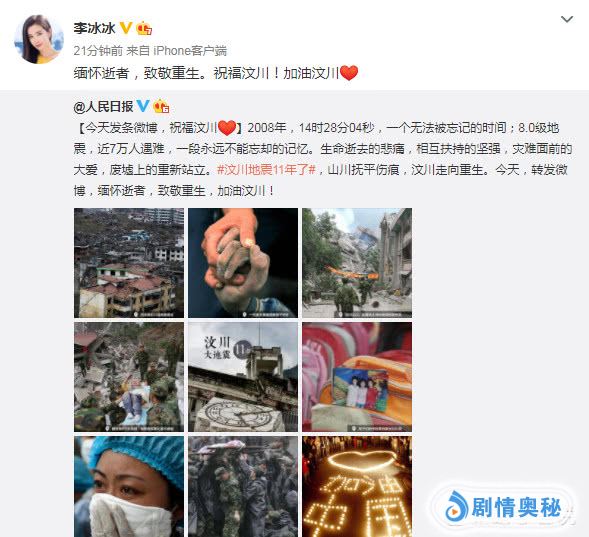The width and height of the screenshot is (589, 537).
Task: Open the hashtag #汶川地震11年了#
Action: tap(266, 170)
